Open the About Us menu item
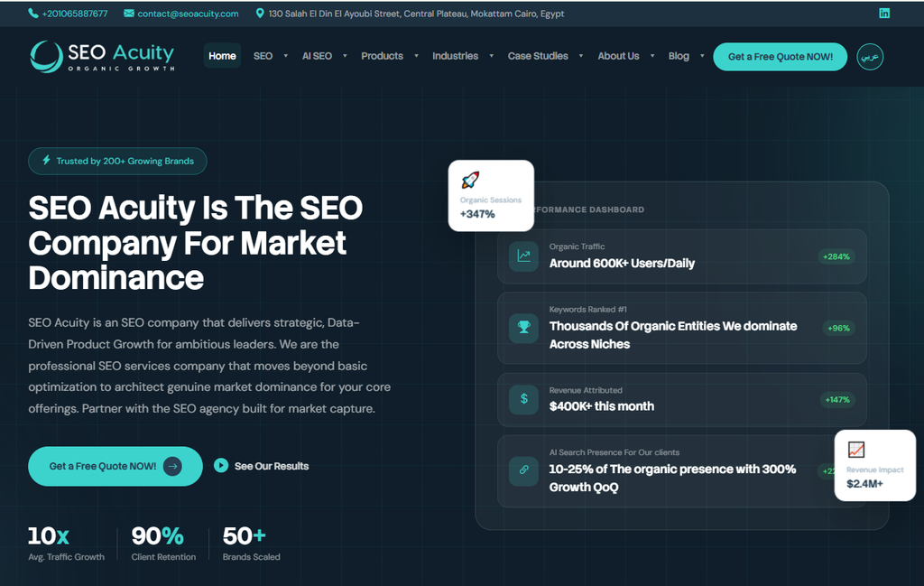 tap(618, 56)
